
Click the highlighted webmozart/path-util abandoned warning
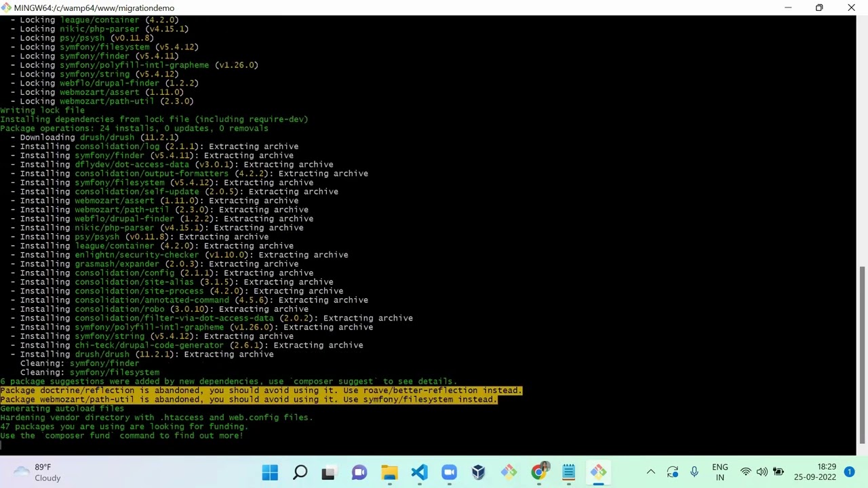(x=249, y=399)
